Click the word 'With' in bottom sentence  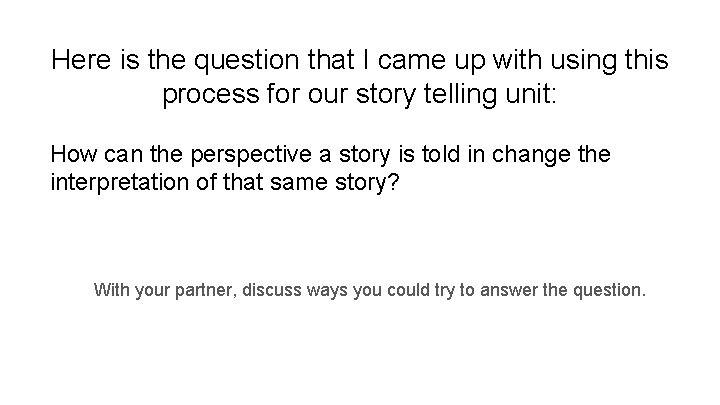111,290
